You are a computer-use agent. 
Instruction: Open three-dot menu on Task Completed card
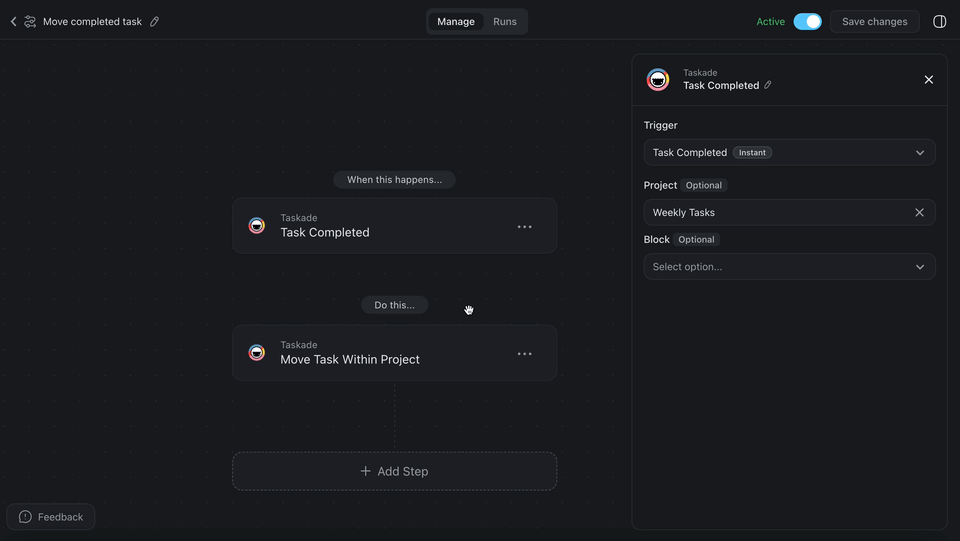tap(524, 227)
